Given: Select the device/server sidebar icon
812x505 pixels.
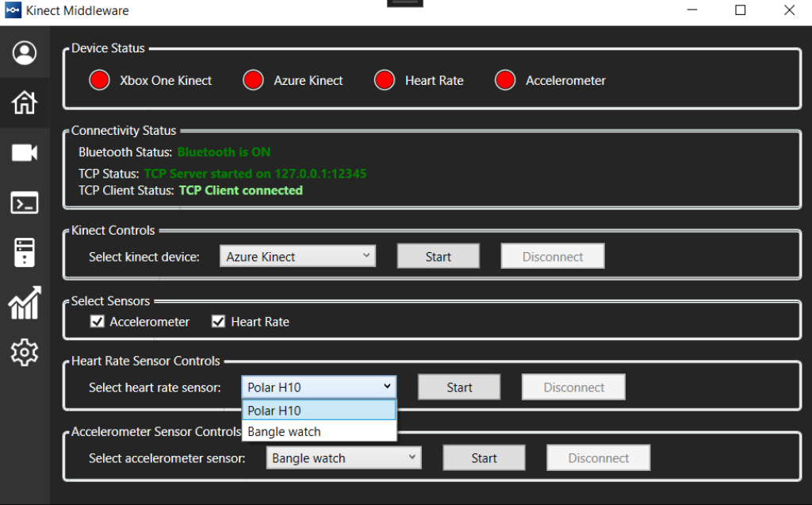Looking at the screenshot, I should point(24,253).
